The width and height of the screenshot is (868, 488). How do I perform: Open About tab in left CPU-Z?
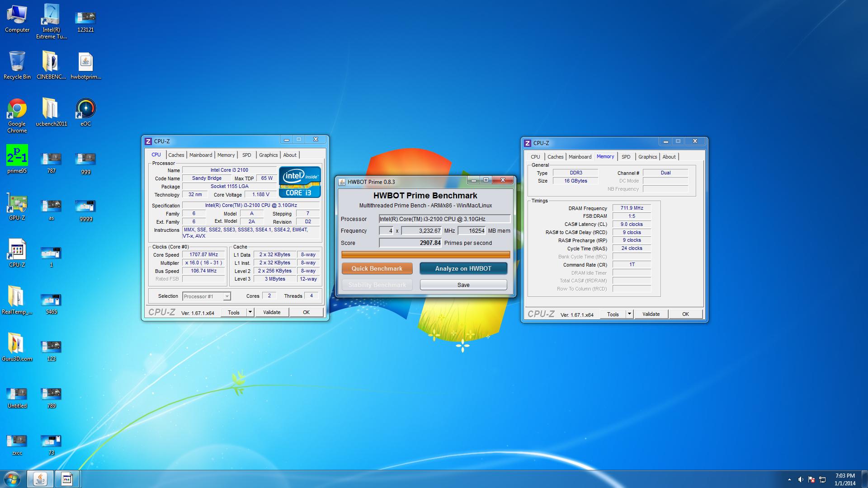tap(290, 155)
